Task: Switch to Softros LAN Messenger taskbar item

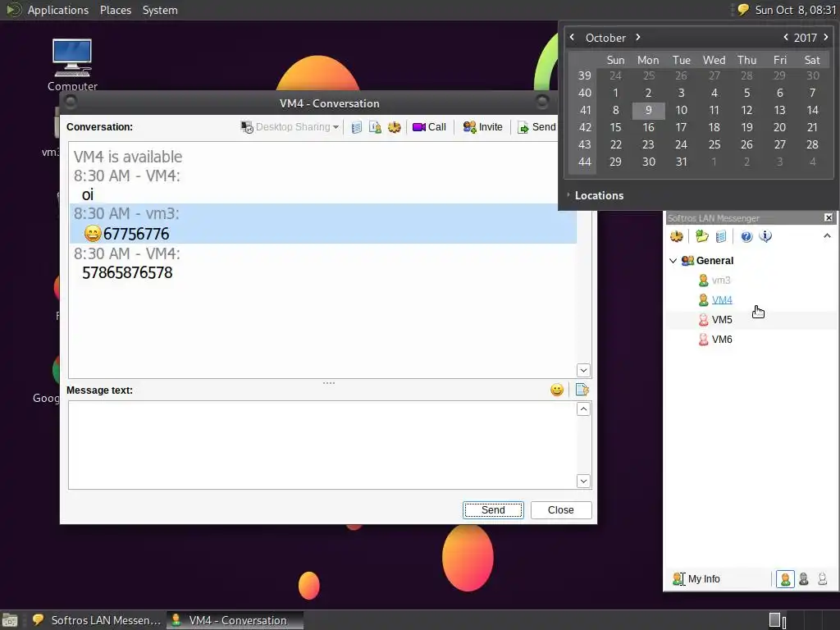Action: (x=97, y=620)
